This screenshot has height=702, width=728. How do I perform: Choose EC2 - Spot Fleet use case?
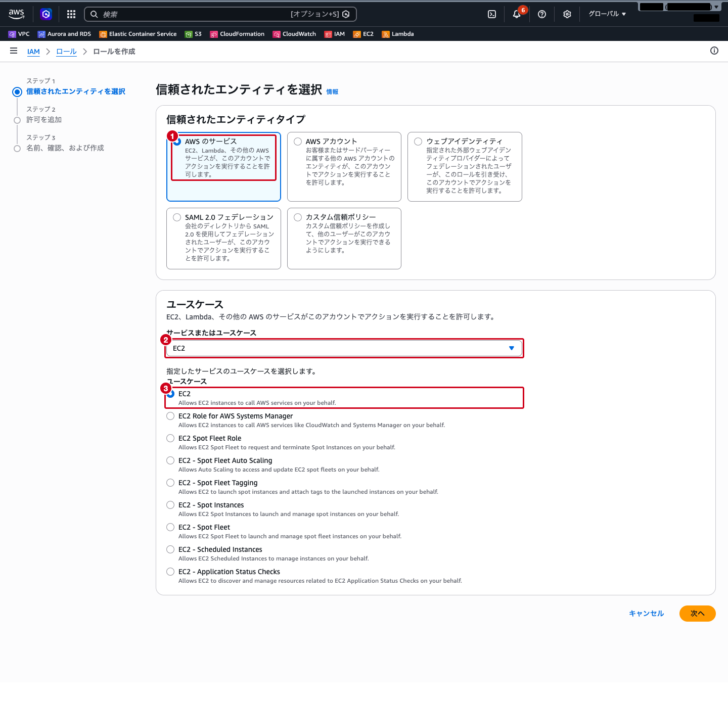pyautogui.click(x=170, y=527)
